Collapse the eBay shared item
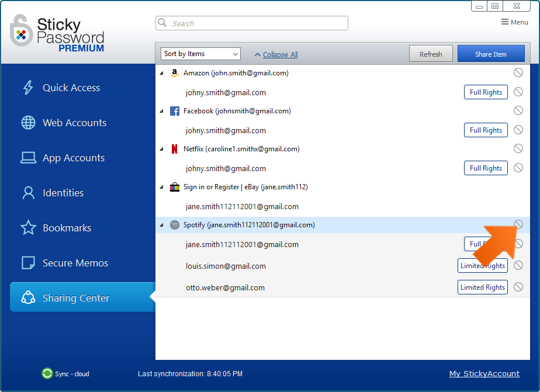Screen dimensions: 540x392 [161, 187]
